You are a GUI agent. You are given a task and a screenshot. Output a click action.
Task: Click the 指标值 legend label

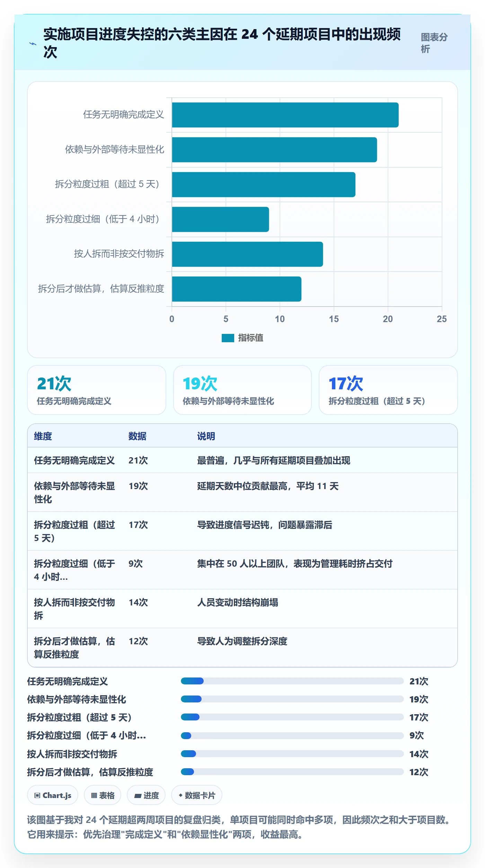pyautogui.click(x=250, y=338)
